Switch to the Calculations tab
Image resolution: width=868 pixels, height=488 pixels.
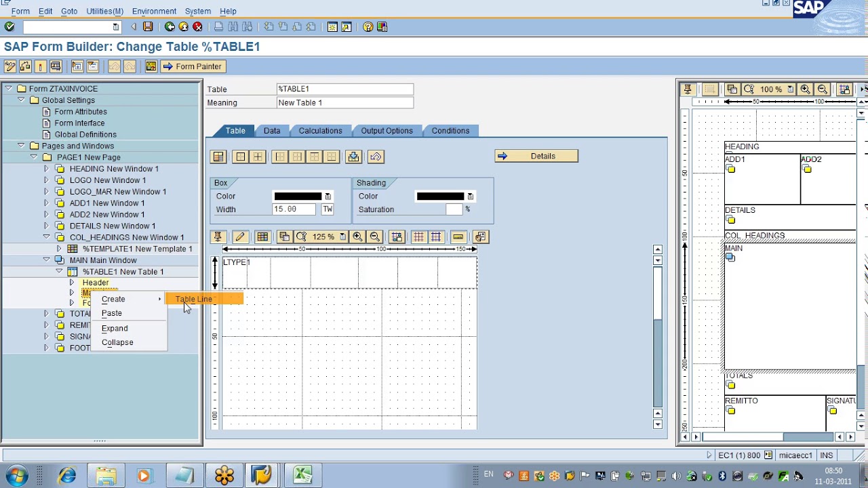coord(320,130)
